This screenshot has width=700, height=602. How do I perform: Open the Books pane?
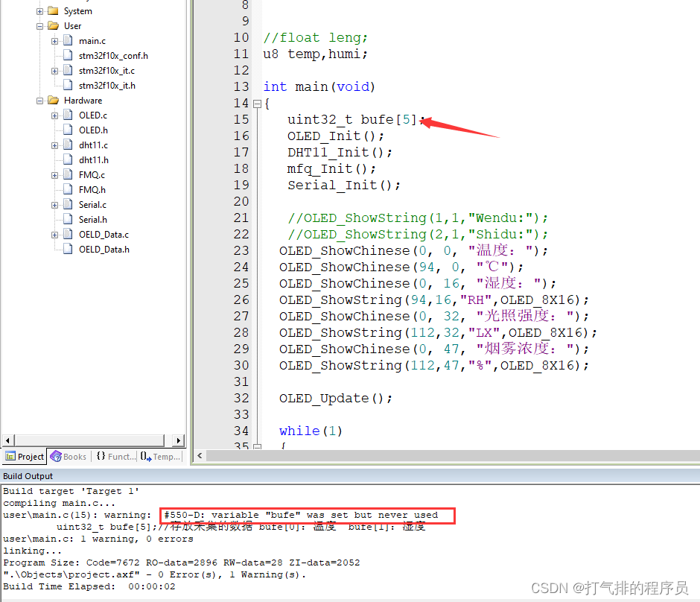[x=69, y=456]
